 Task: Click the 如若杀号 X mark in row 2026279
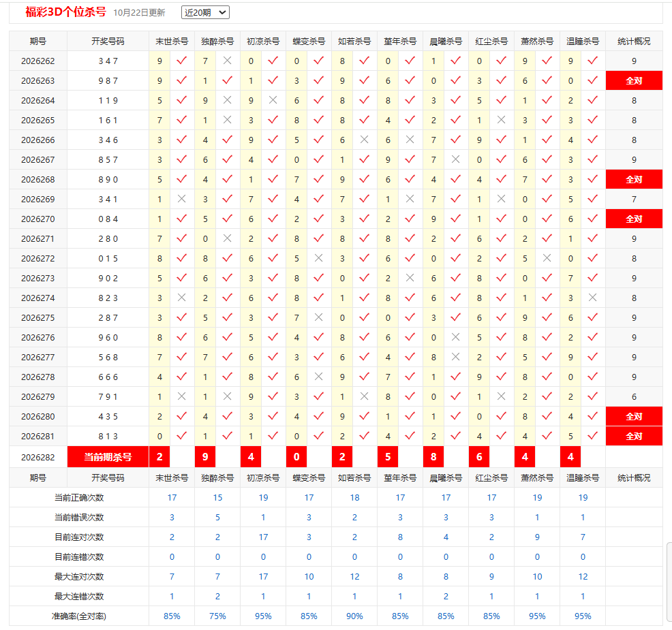[x=365, y=396]
